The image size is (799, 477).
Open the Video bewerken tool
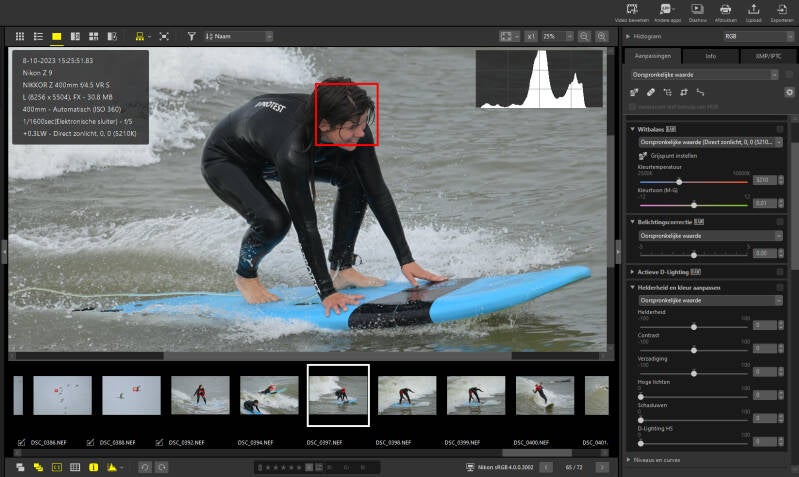coord(632,13)
